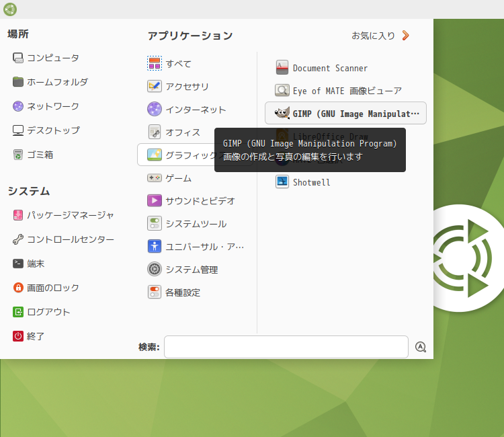Click the Ubuntu MATE menu logo icon
The height and width of the screenshot is (437, 504).
pos(10,9)
